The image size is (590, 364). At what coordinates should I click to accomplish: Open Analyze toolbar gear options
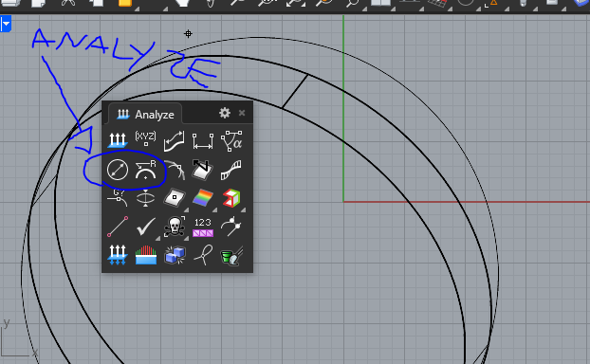coord(225,113)
